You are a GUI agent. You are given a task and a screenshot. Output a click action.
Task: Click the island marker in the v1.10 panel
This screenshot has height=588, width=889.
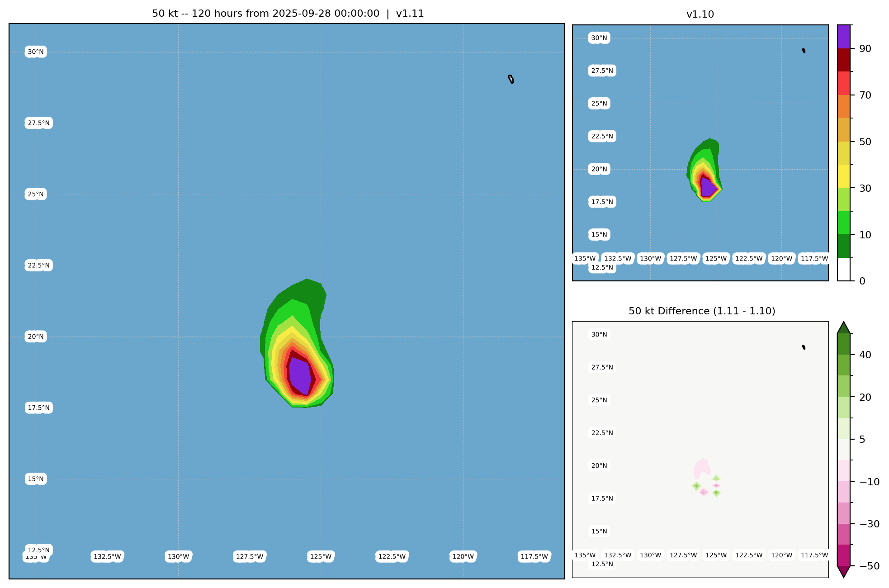tap(804, 51)
